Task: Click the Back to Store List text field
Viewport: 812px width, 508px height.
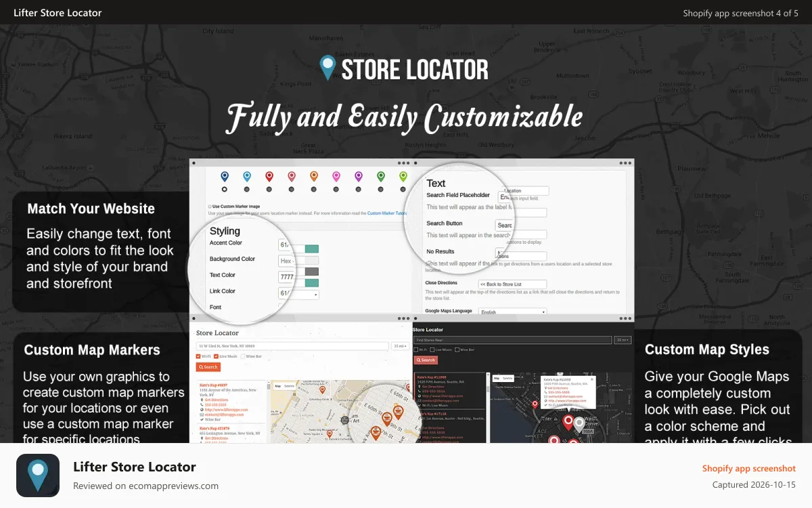Action: point(512,284)
